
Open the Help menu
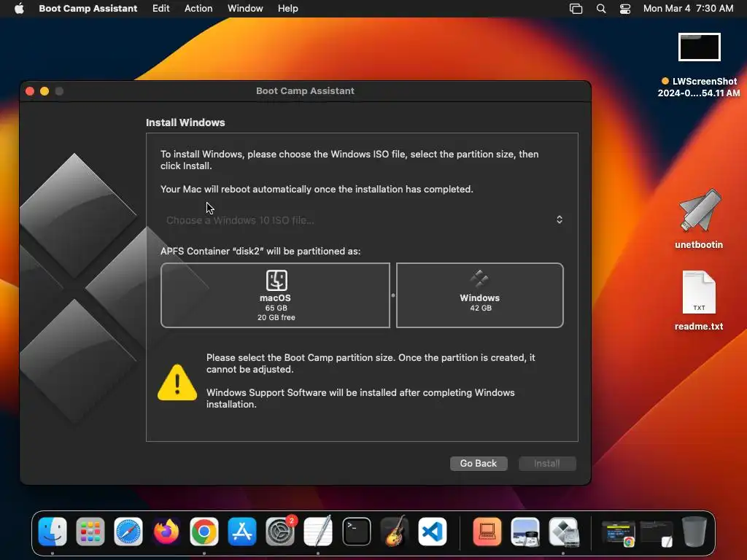point(288,9)
